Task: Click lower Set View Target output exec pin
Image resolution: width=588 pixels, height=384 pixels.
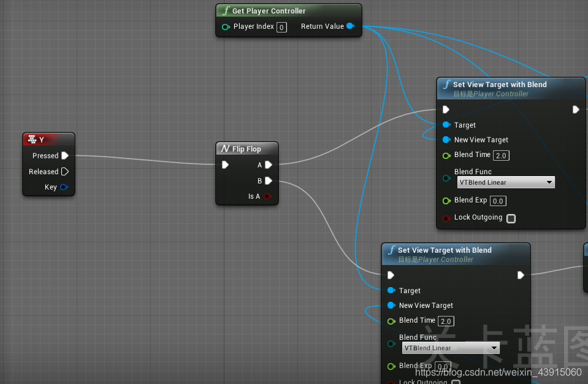Action: tap(521, 275)
